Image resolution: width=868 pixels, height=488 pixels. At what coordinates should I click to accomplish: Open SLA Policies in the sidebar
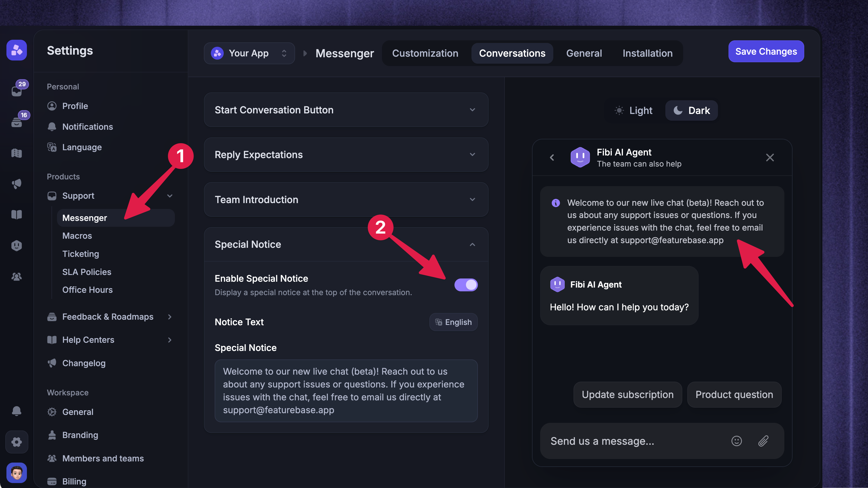tap(87, 272)
